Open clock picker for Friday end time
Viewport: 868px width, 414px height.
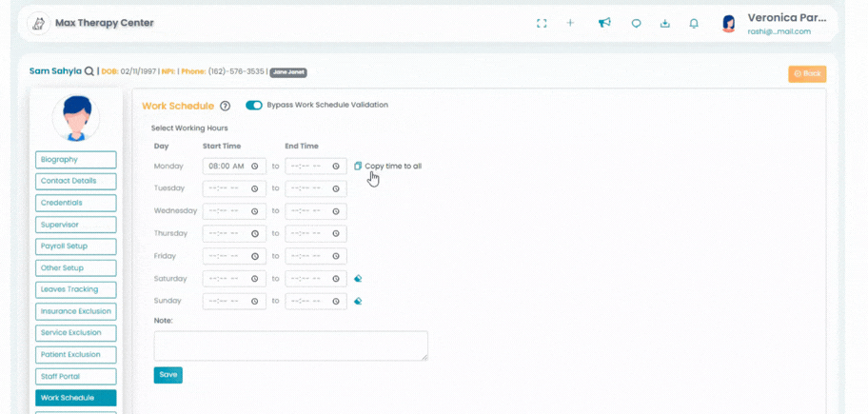pyautogui.click(x=336, y=256)
